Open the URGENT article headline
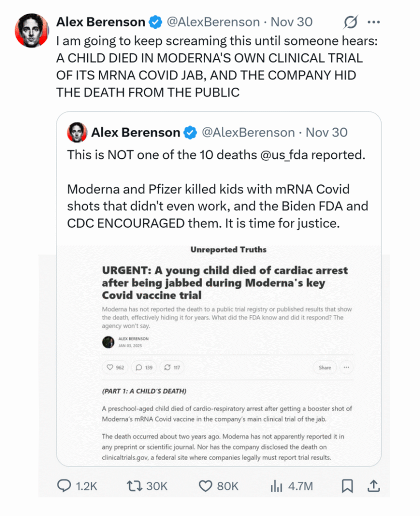 coord(224,283)
